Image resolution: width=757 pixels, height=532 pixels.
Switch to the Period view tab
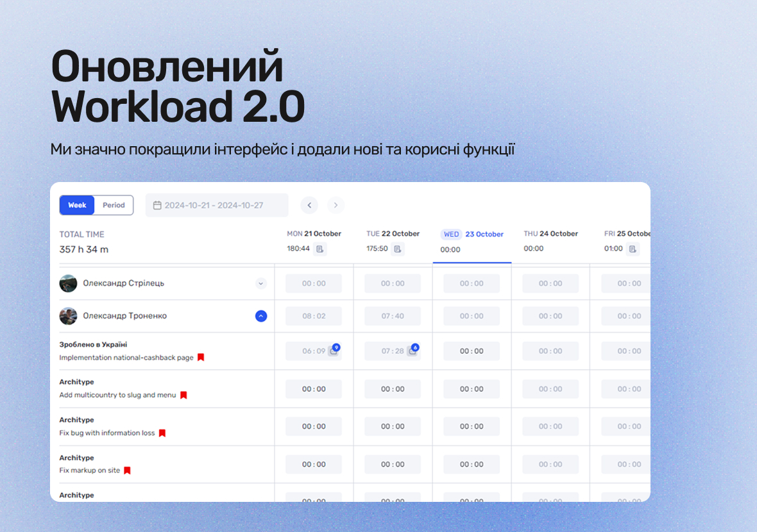tap(114, 205)
